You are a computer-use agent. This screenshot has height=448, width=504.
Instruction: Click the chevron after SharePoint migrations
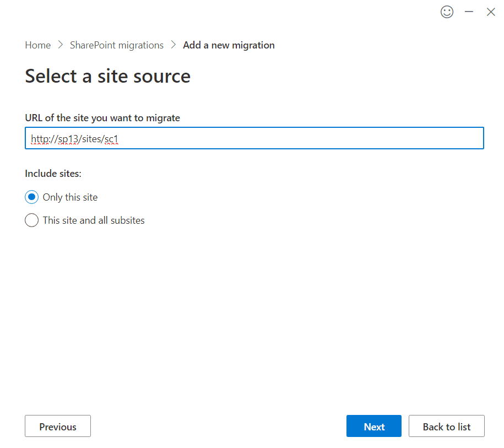174,45
